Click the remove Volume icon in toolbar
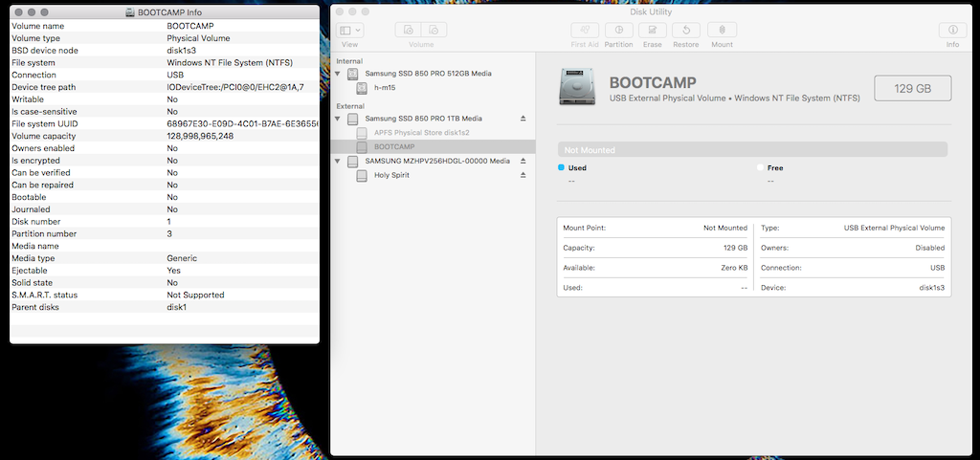 (434, 30)
